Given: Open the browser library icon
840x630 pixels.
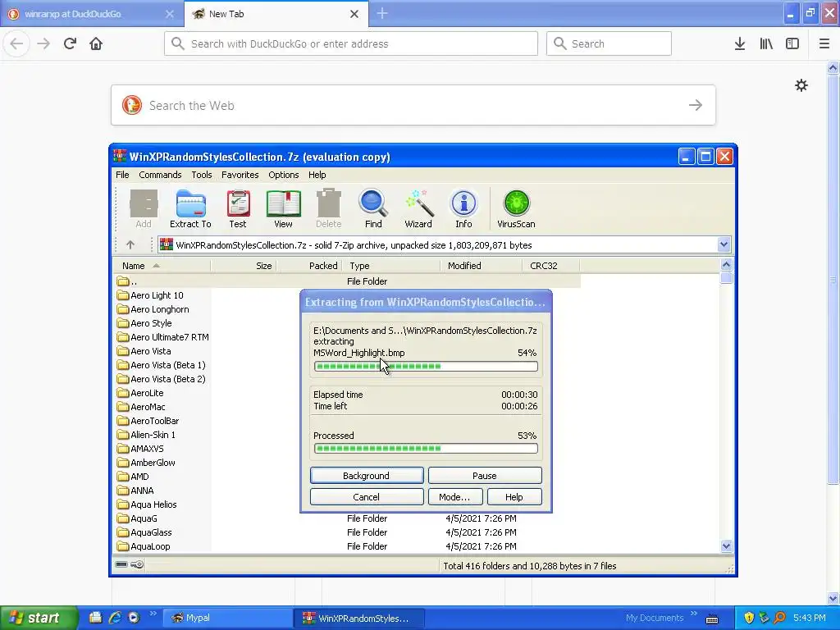Looking at the screenshot, I should tap(766, 43).
